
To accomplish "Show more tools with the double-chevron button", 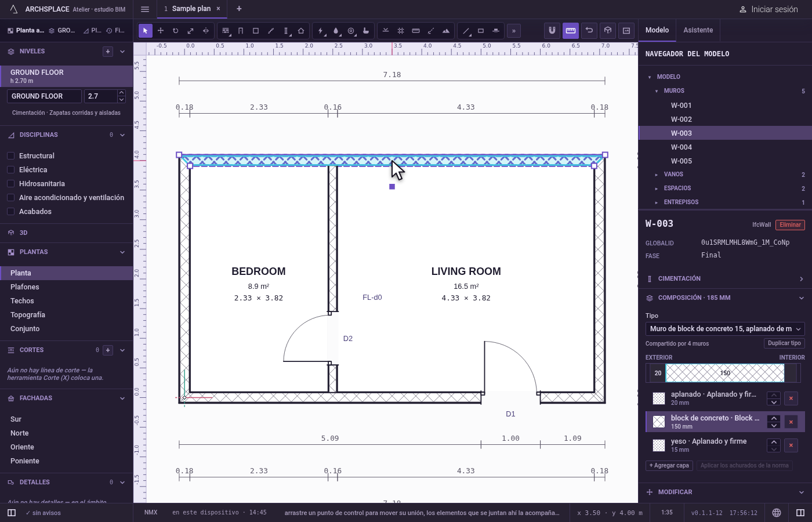I will [x=514, y=31].
